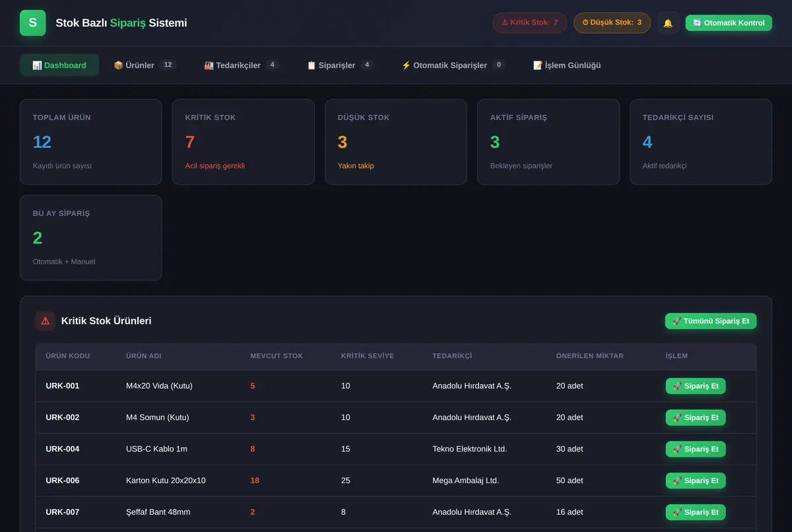Open the Aktif Sipariş card
Viewport: 792px width, 532px height.
548,142
